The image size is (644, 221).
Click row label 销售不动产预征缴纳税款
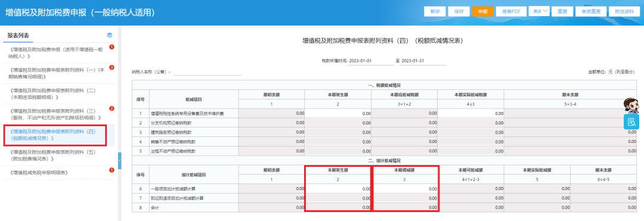click(174, 141)
